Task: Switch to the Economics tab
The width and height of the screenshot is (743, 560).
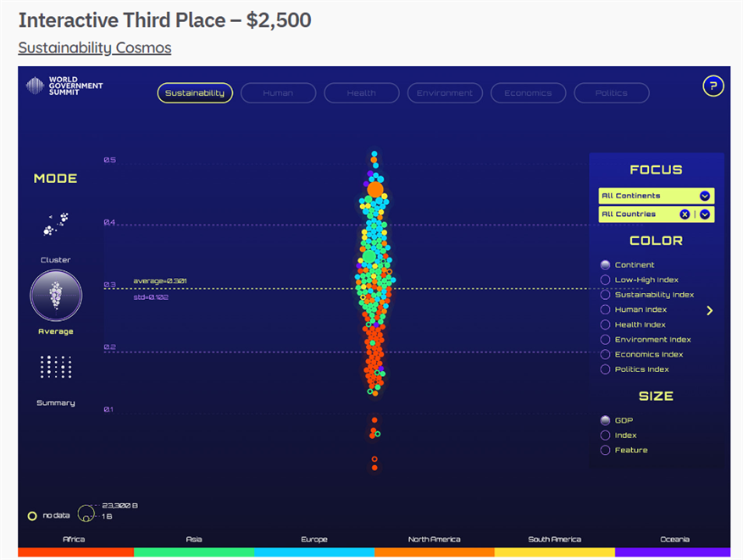Action: point(528,93)
